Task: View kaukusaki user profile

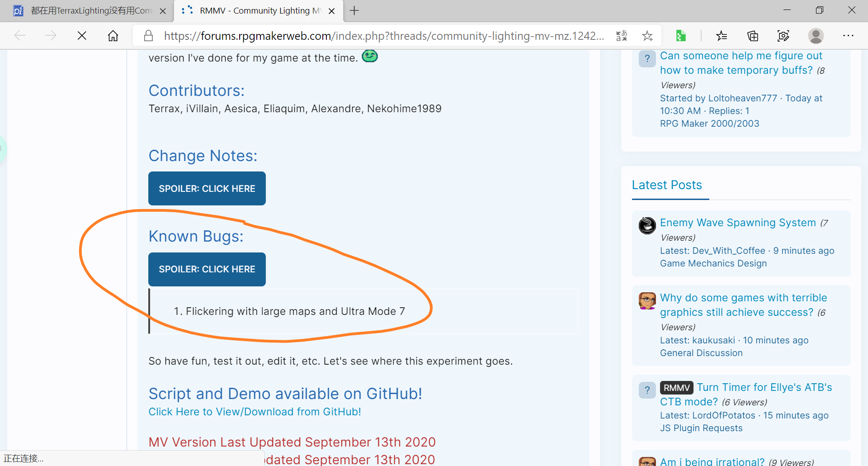Action: (714, 340)
